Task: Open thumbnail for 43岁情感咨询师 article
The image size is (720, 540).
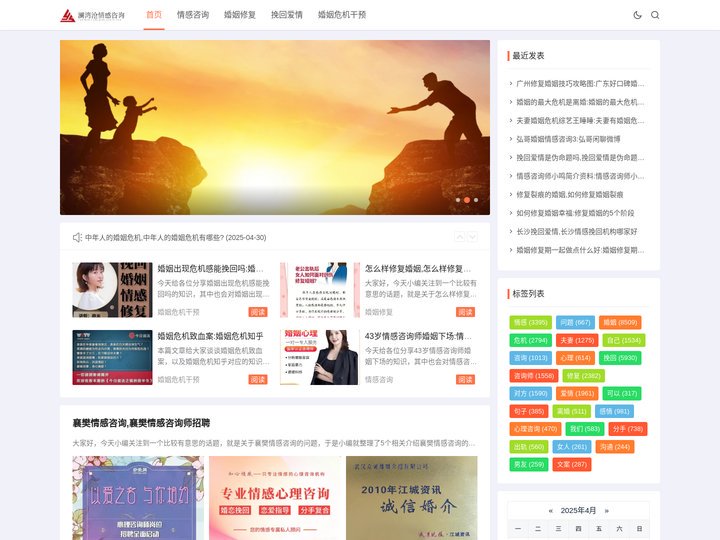Action: pyautogui.click(x=320, y=357)
